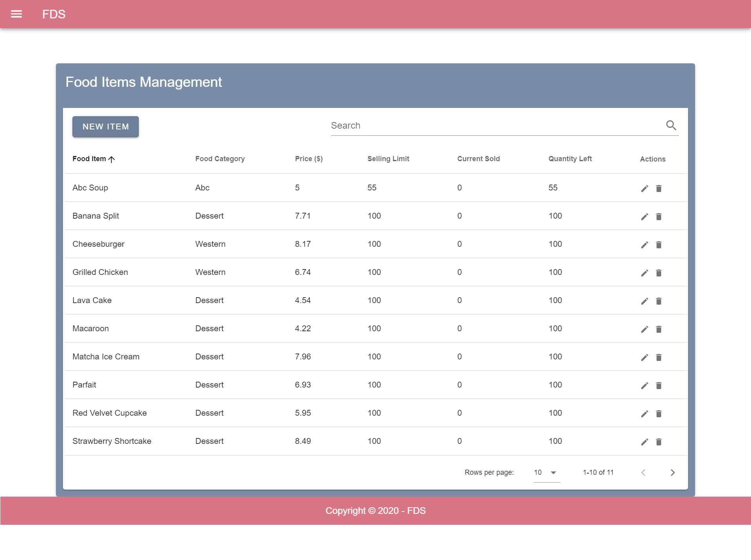Edit the Lava Cake entry
Screen dimensions: 751x560
click(x=645, y=301)
